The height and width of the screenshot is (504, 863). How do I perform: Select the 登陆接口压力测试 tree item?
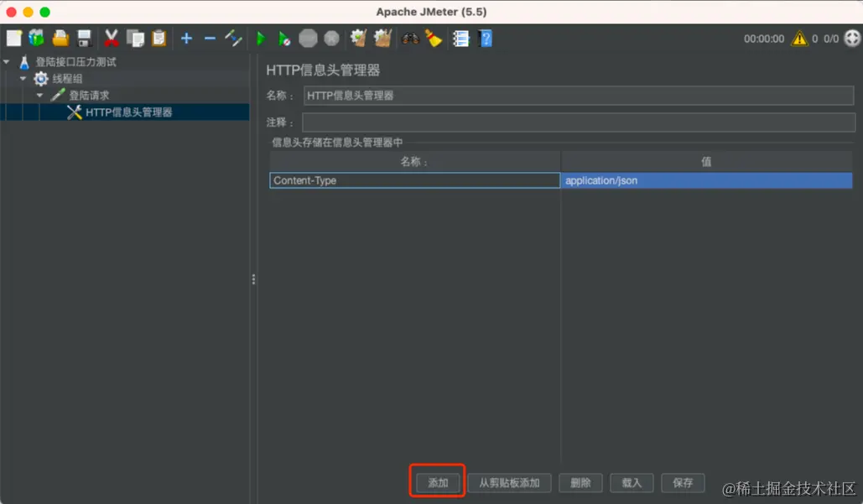pyautogui.click(x=76, y=61)
